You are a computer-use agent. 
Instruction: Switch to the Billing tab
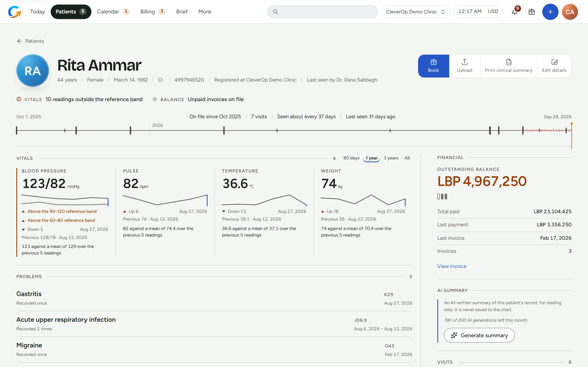point(153,12)
